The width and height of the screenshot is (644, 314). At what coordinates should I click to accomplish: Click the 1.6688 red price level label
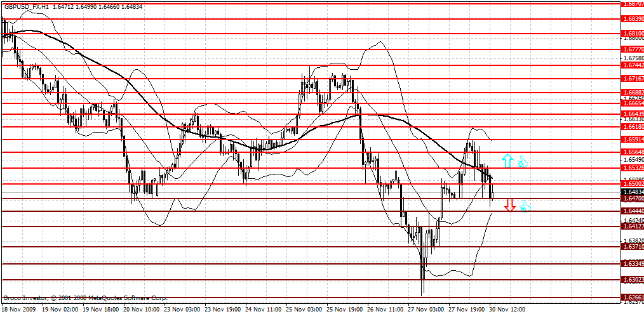point(633,93)
